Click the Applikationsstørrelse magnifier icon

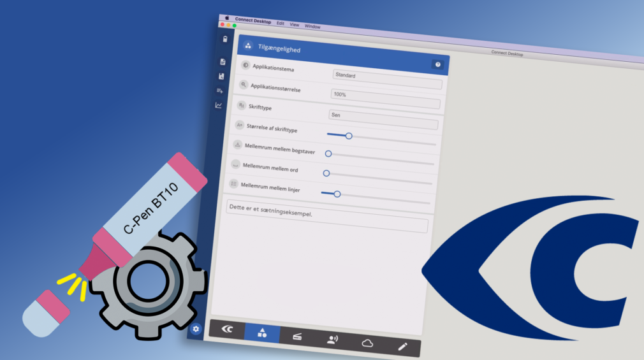coord(244,85)
